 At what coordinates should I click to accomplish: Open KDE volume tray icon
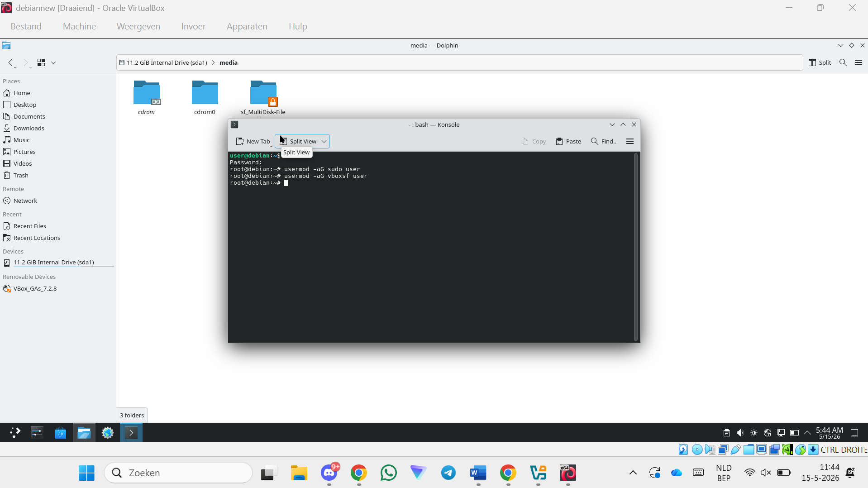coord(740,433)
